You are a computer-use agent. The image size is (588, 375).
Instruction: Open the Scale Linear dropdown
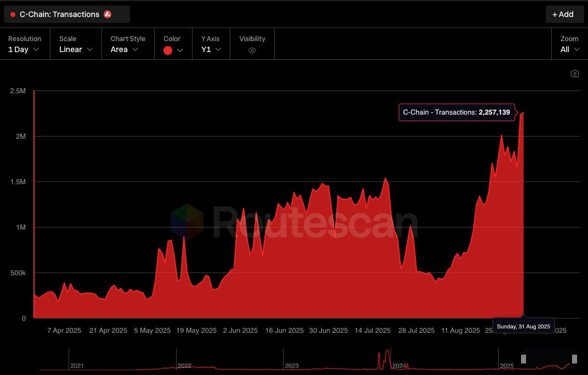point(76,44)
